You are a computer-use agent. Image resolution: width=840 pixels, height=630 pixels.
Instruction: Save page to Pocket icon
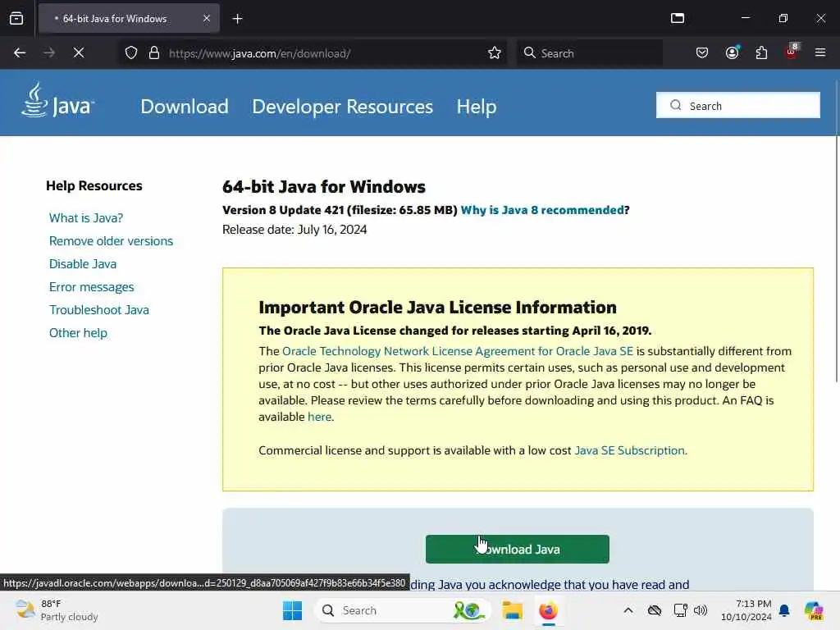(x=702, y=52)
